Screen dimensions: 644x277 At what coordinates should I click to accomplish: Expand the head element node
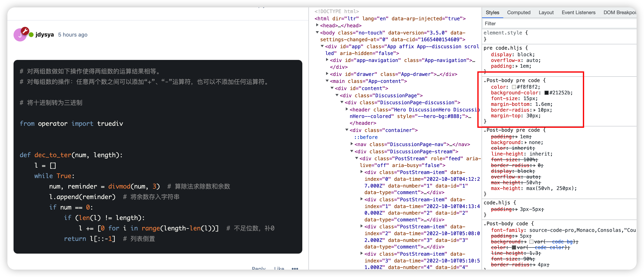[x=317, y=25]
